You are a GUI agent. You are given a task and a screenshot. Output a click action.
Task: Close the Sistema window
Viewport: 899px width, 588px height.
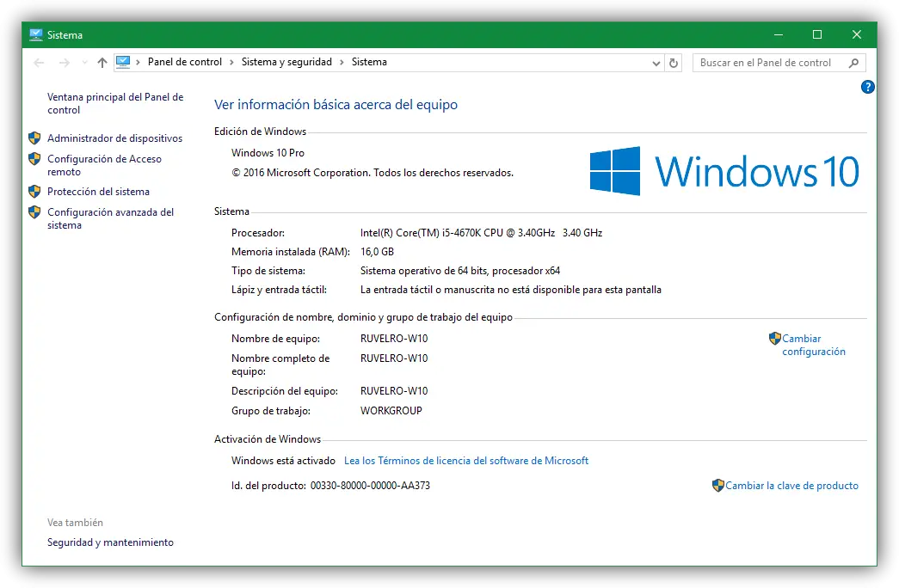click(x=857, y=35)
